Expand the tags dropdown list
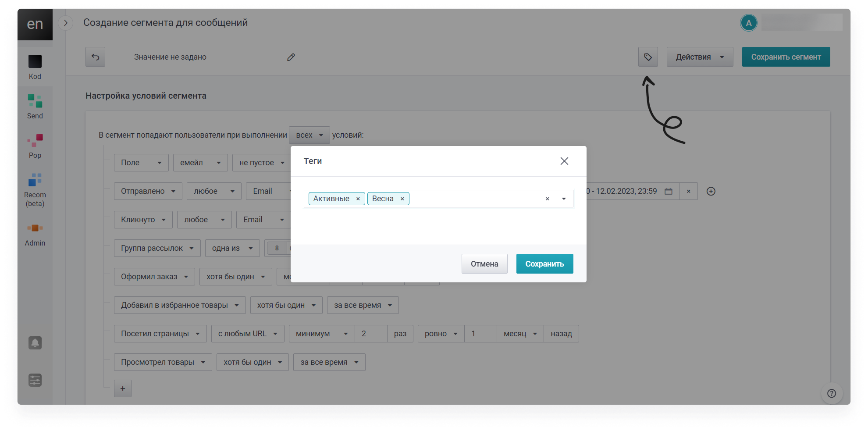868x431 pixels. pos(564,199)
